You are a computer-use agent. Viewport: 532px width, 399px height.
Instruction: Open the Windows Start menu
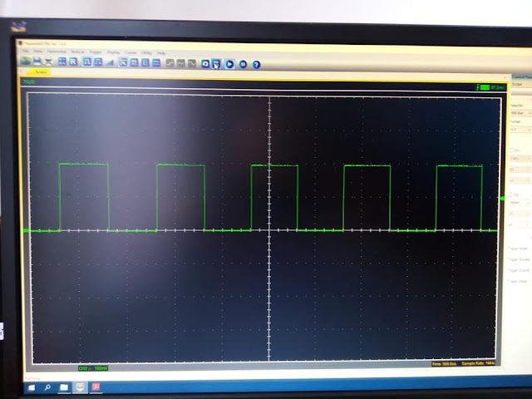(x=32, y=387)
